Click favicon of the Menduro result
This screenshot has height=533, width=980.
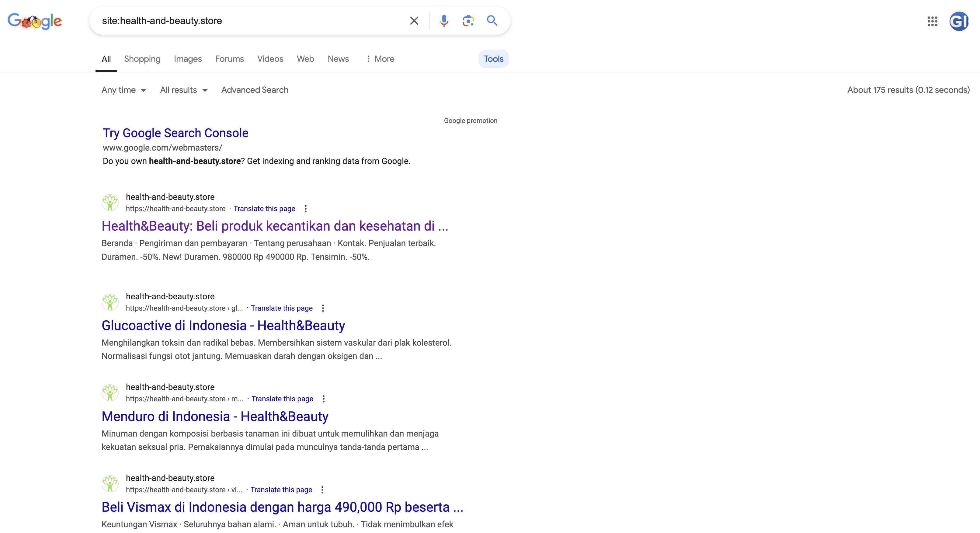click(x=110, y=393)
